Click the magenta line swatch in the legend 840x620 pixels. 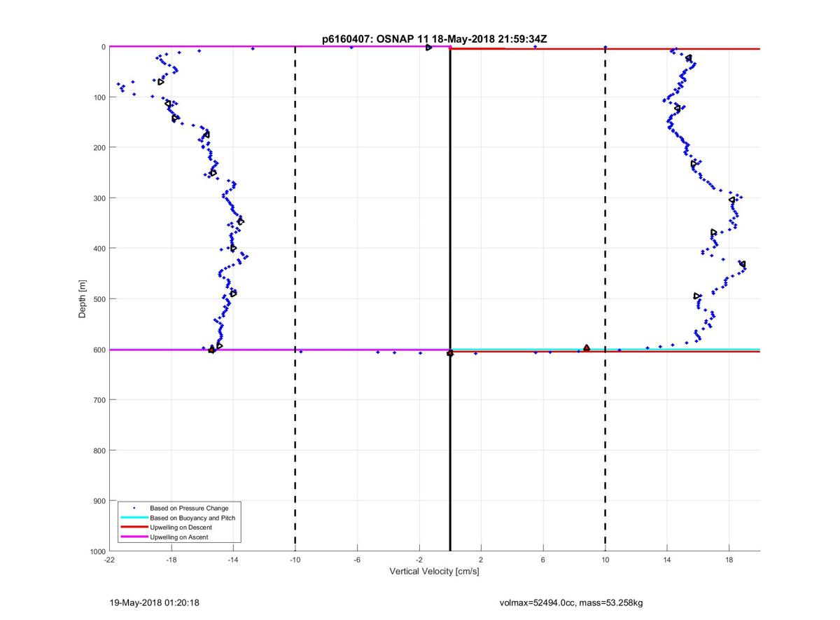click(x=134, y=537)
